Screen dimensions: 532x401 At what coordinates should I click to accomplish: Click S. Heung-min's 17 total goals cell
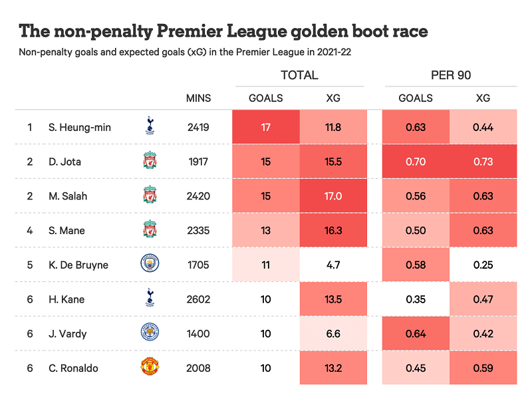coord(266,127)
